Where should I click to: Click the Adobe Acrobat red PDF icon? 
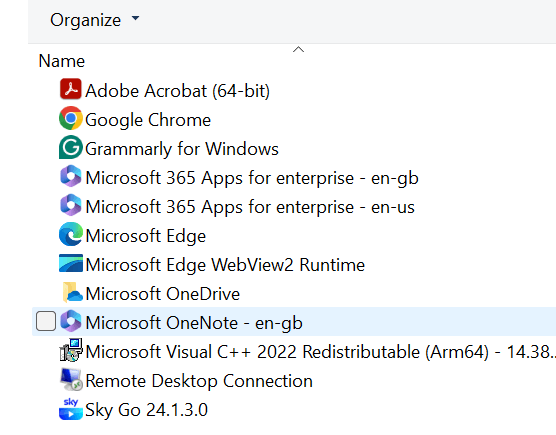tap(71, 89)
